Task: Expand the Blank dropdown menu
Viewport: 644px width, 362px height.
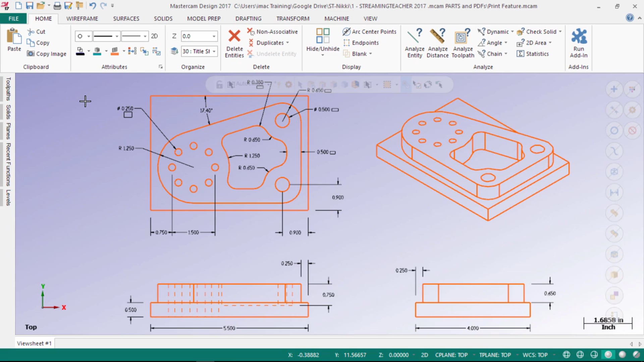Action: 371,54
